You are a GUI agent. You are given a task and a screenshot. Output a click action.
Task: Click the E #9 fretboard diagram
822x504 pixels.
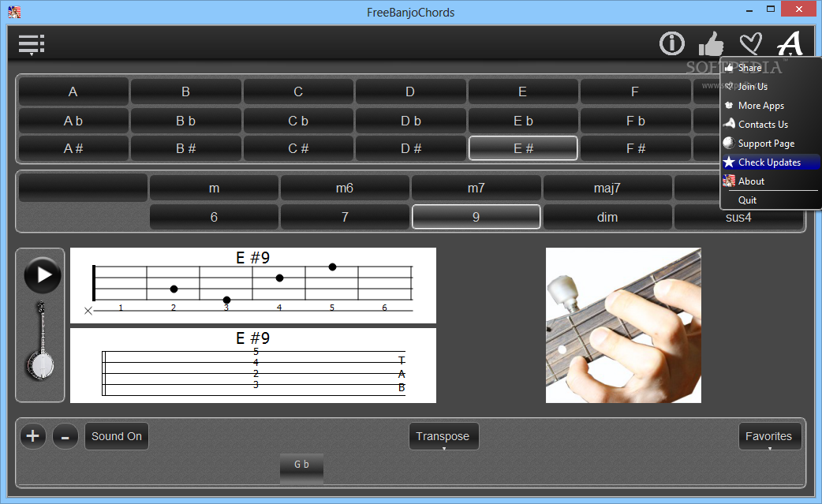tap(253, 286)
